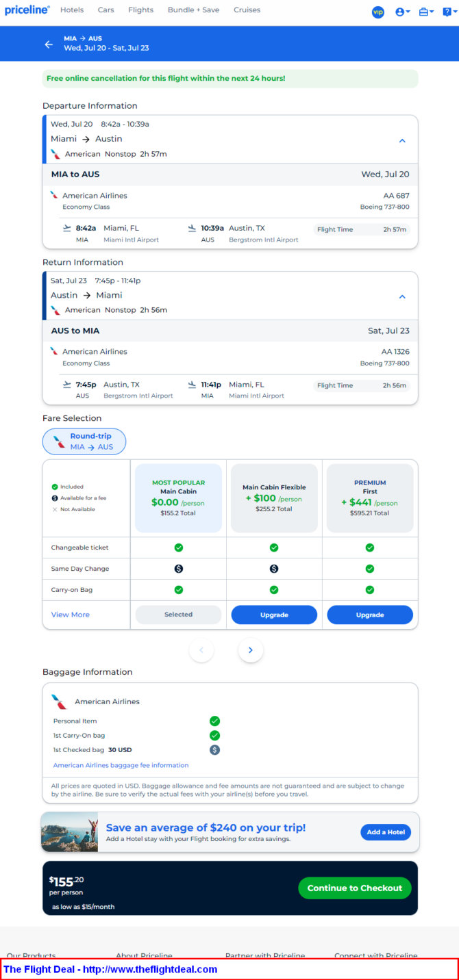The height and width of the screenshot is (980, 459).
Task: Click the 'Included' legend checkmark icon
Action: coord(55,487)
